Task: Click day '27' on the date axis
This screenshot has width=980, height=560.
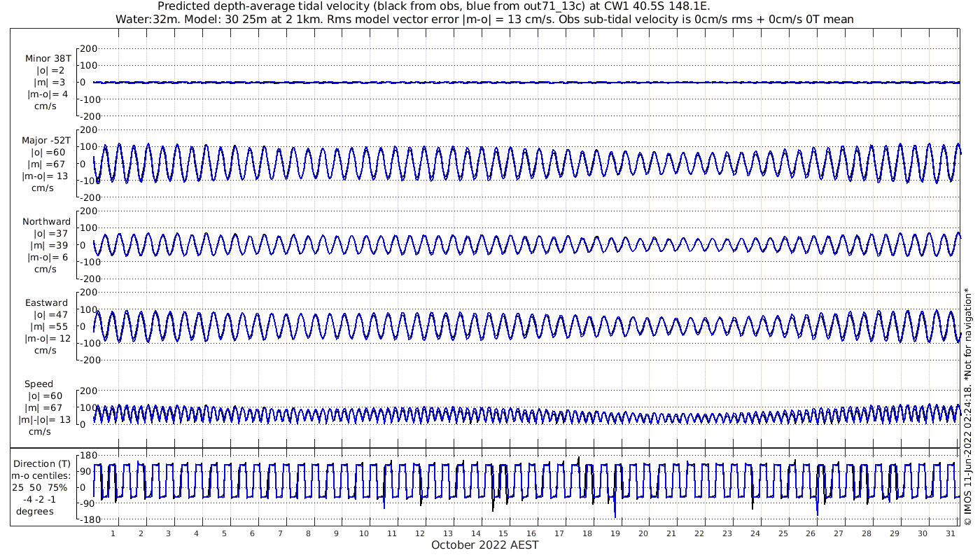Action: 838,533
